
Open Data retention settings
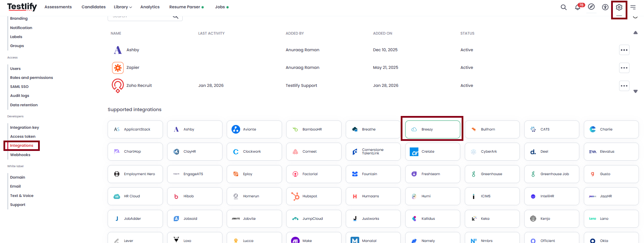pyautogui.click(x=24, y=105)
